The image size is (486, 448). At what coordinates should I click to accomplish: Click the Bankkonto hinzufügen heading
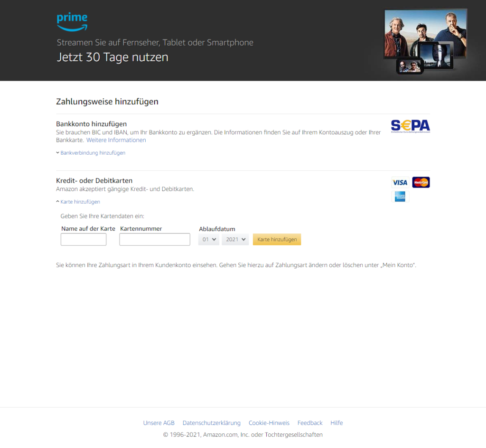click(x=92, y=124)
